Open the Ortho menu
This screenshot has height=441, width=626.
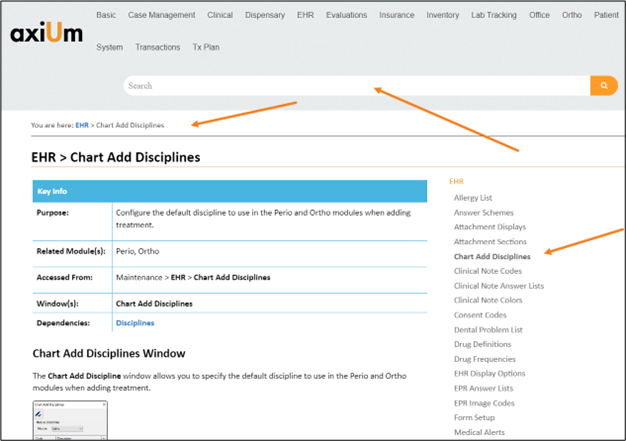point(572,15)
